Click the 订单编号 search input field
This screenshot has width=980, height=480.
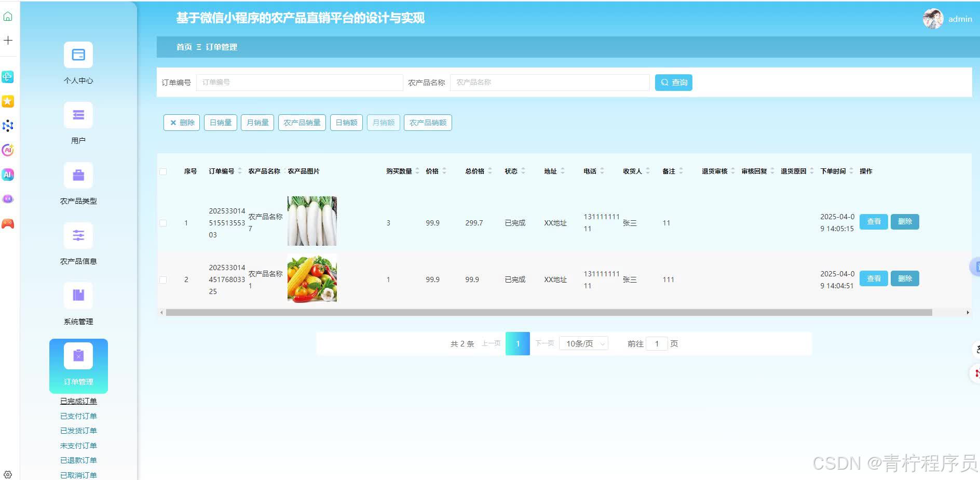tap(299, 82)
